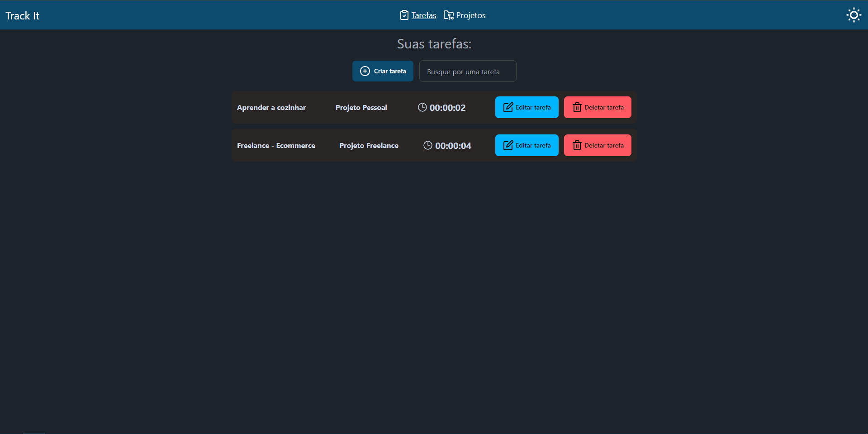Click the clock icon for Aprender a cozinhar
Viewport: 868px width, 434px height.
click(422, 107)
